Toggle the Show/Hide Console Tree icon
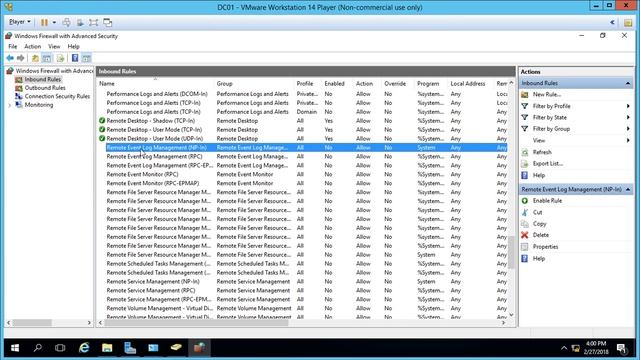This screenshot has height=360, width=640. click(x=47, y=58)
